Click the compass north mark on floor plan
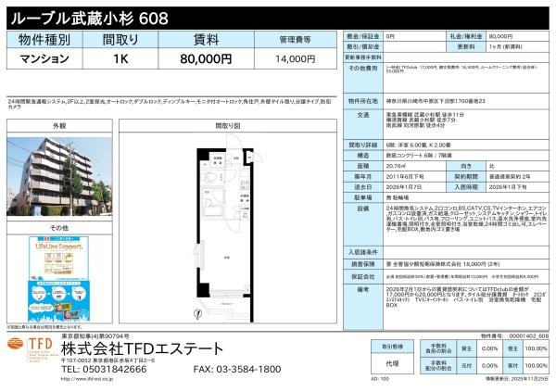 coord(198,313)
